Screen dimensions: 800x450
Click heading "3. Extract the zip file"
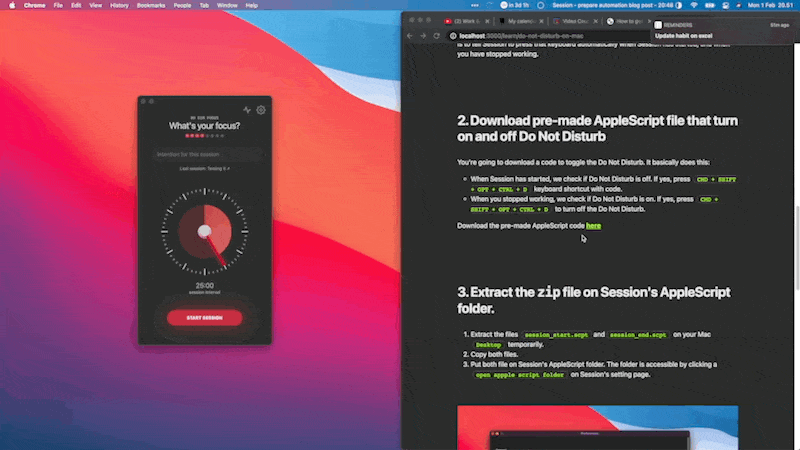click(x=594, y=300)
